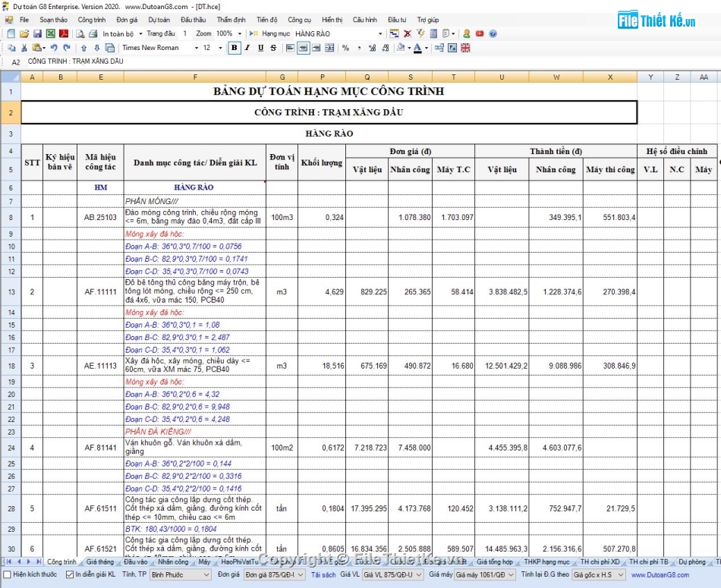Decrease decimal places icon
Viewport: 721px width, 588px height.
point(386,48)
